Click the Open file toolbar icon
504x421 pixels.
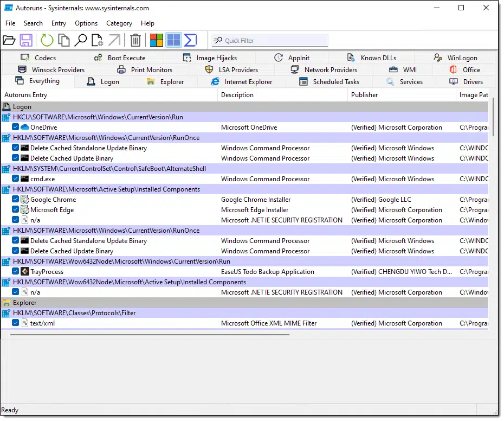9,40
